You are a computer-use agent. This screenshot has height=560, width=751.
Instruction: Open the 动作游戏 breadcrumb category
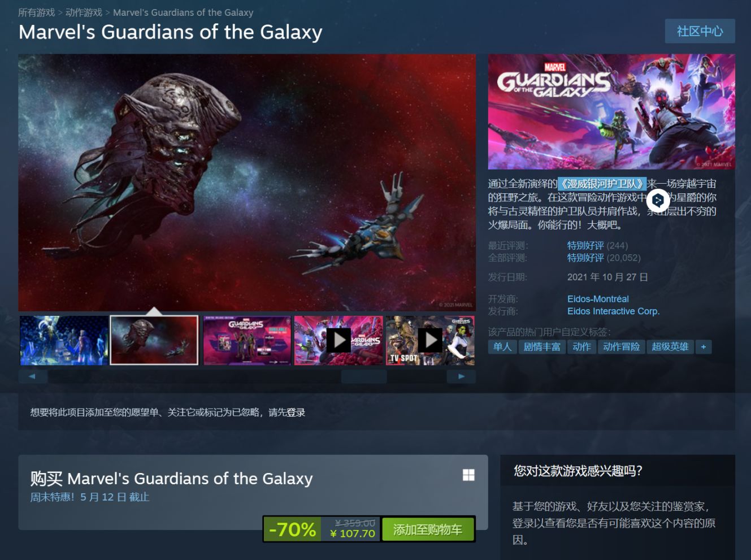coord(84,12)
